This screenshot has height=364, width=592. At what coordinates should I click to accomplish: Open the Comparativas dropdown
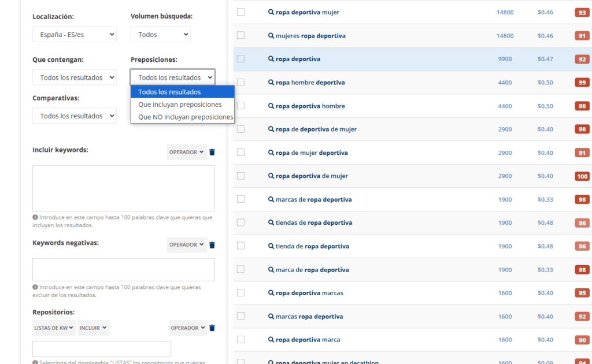pos(74,116)
